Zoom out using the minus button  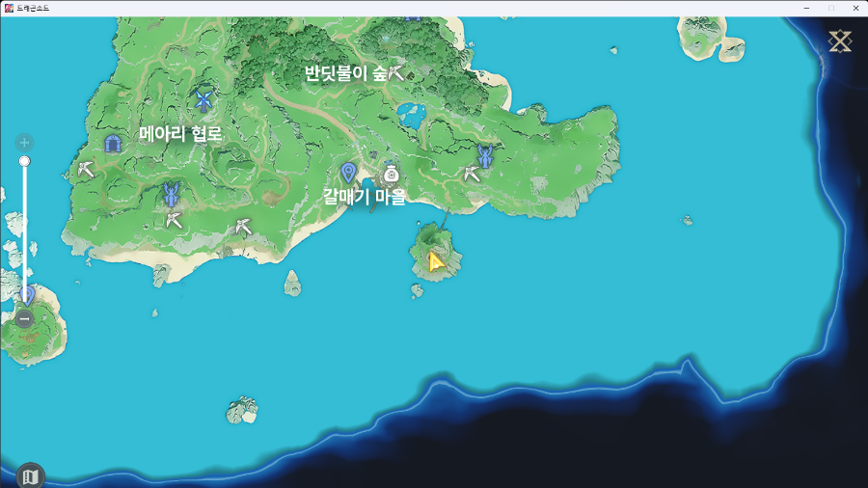pos(25,318)
